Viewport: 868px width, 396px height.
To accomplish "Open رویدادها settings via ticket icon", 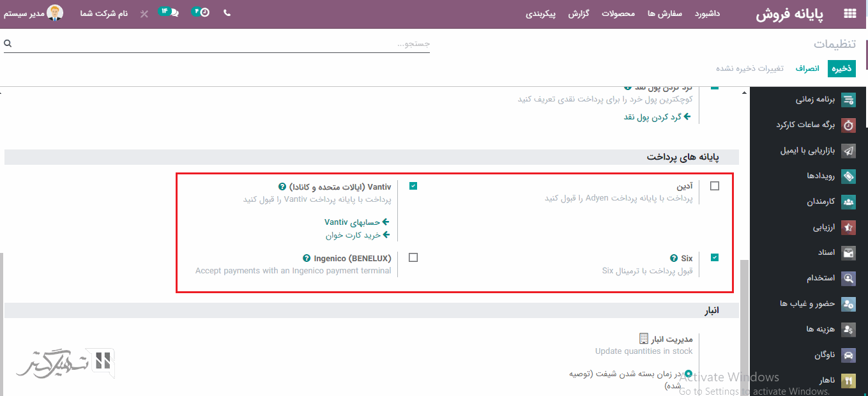I will pos(848,176).
